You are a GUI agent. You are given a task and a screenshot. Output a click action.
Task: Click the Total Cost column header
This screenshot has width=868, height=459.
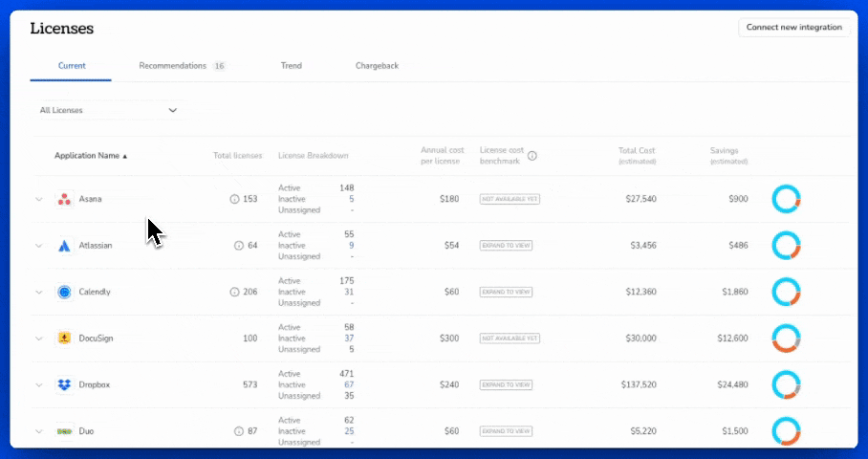pyautogui.click(x=637, y=156)
